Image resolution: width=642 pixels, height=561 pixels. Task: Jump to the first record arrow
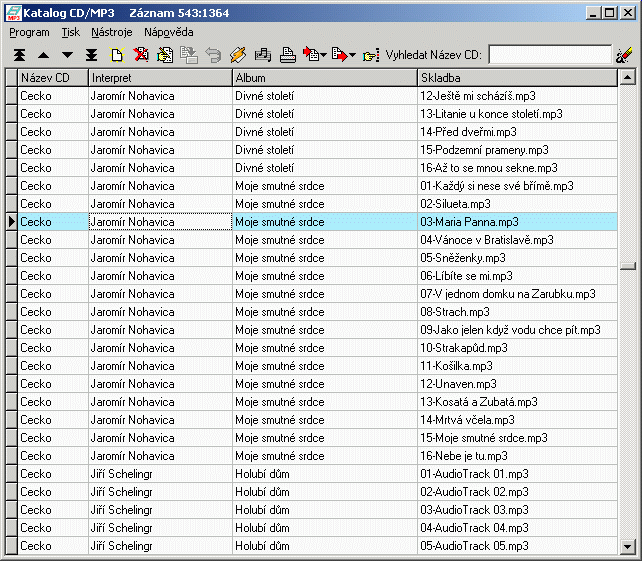click(x=20, y=55)
